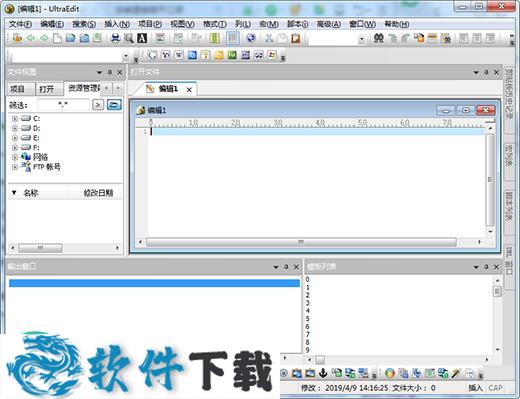The width and height of the screenshot is (520, 399).
Task: Sort by the 修改日期 column header
Action: pyautogui.click(x=98, y=193)
